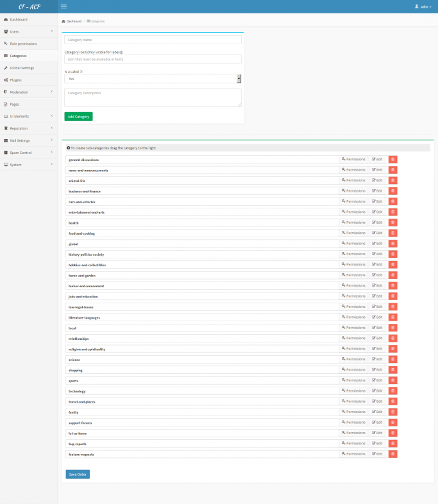The image size is (438, 504).
Task: Remove the cars-and-vehicles category
Action: pos(392,201)
